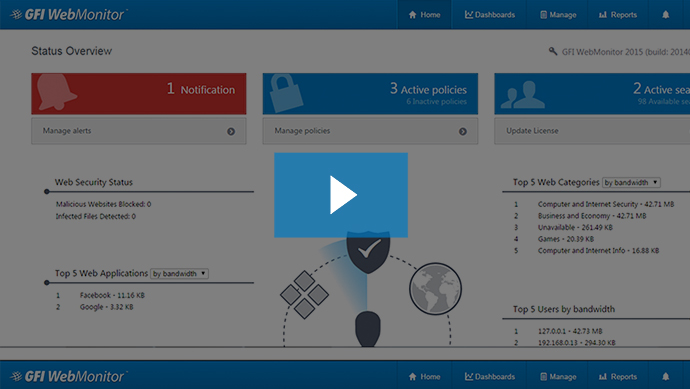
Task: Open Top 5 Web Applications bandwidth dropdown
Action: [x=179, y=273]
